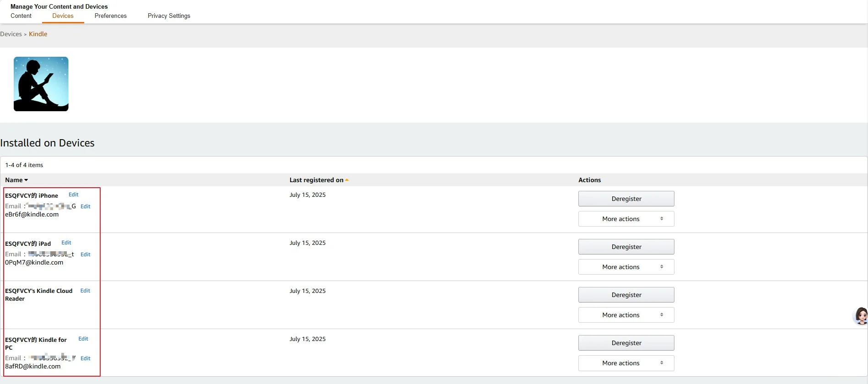The width and height of the screenshot is (868, 384).
Task: Edit the Kindle for PC email
Action: tap(86, 358)
